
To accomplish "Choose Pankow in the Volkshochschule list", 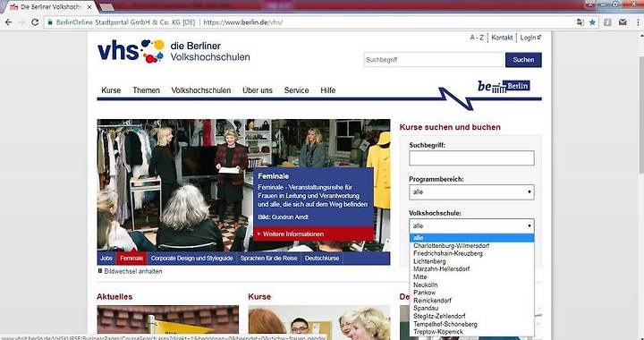I will (x=471, y=293).
